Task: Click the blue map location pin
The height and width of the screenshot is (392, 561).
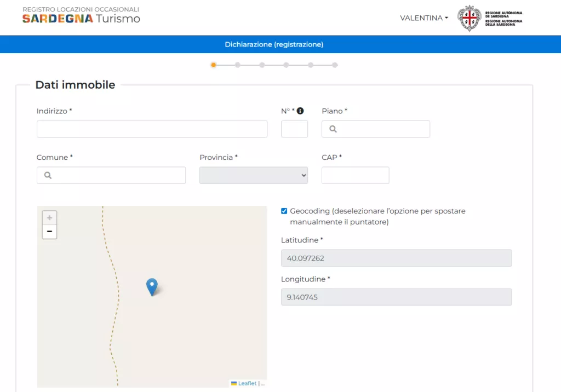Action: click(152, 286)
